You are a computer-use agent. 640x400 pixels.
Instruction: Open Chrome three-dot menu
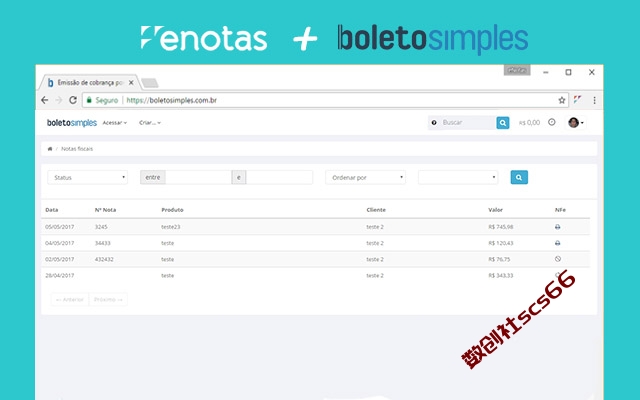click(594, 100)
